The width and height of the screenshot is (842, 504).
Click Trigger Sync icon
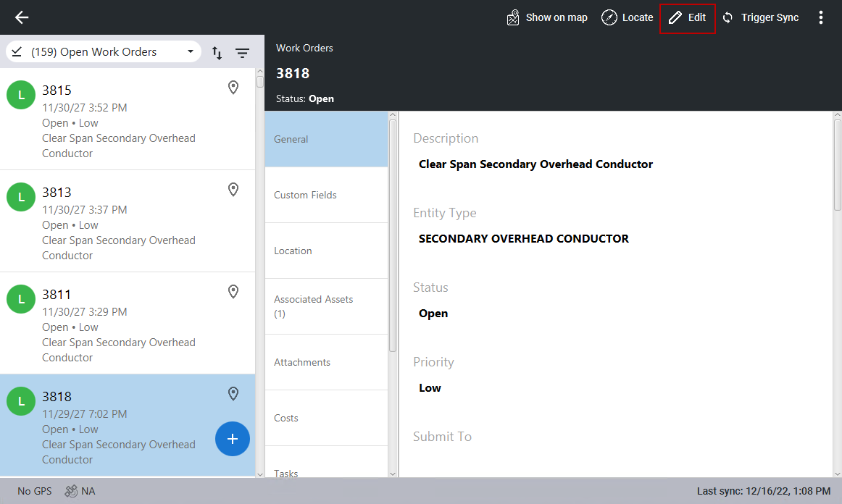[728, 18]
